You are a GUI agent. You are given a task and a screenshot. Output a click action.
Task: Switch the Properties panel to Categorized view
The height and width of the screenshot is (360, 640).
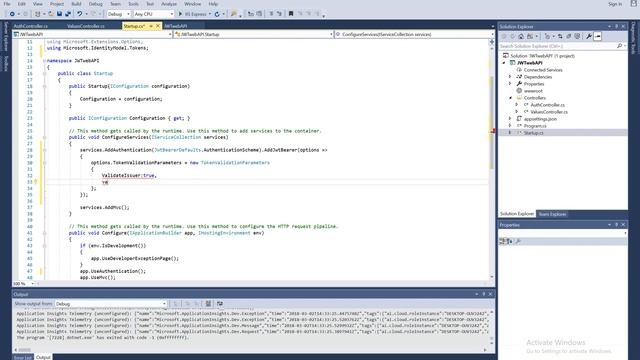coord(502,241)
